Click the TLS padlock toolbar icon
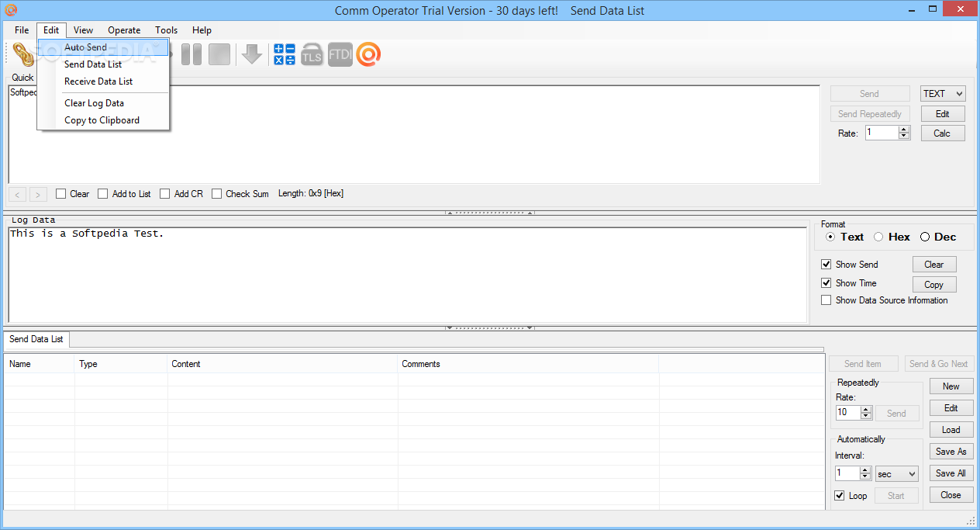Screen dimensions: 980x530 [312, 54]
